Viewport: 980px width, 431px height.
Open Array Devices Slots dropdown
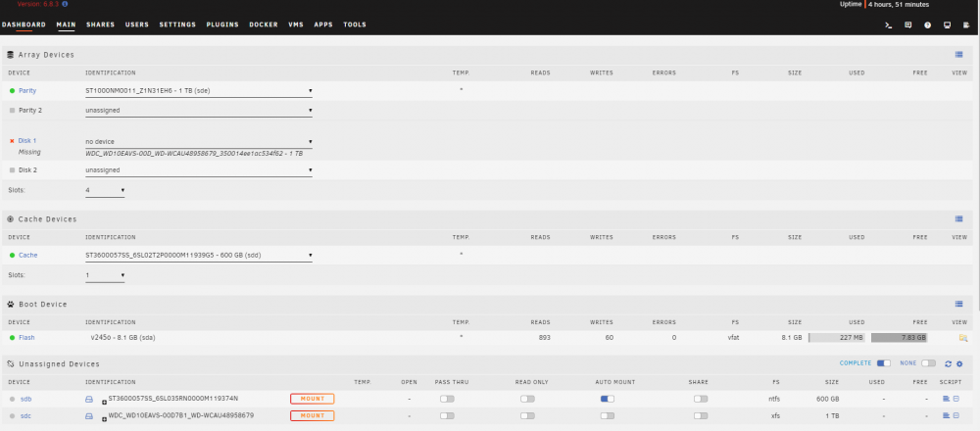[x=105, y=190]
